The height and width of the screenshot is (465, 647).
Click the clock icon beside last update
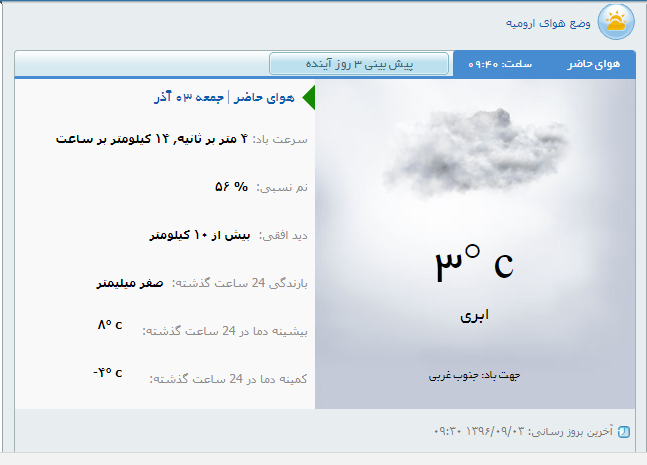tap(624, 432)
